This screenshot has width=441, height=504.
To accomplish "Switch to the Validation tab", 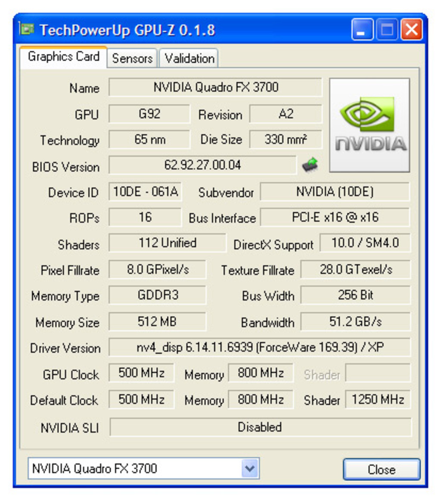I will (x=189, y=58).
